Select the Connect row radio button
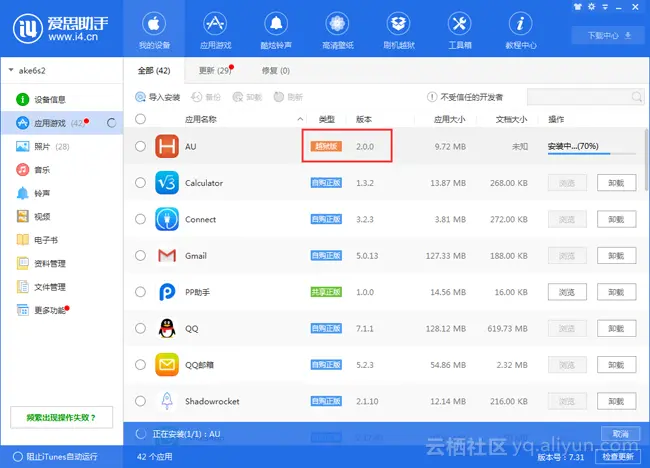This screenshot has width=650, height=468. (141, 219)
